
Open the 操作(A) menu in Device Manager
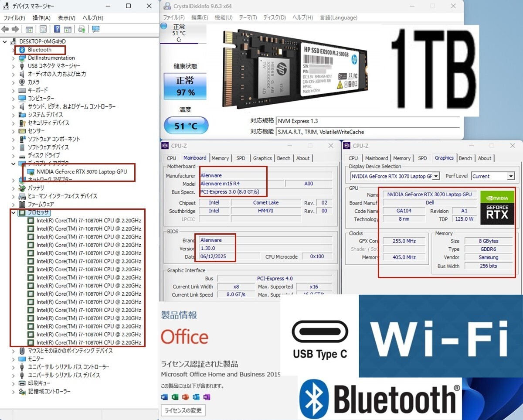41,18
